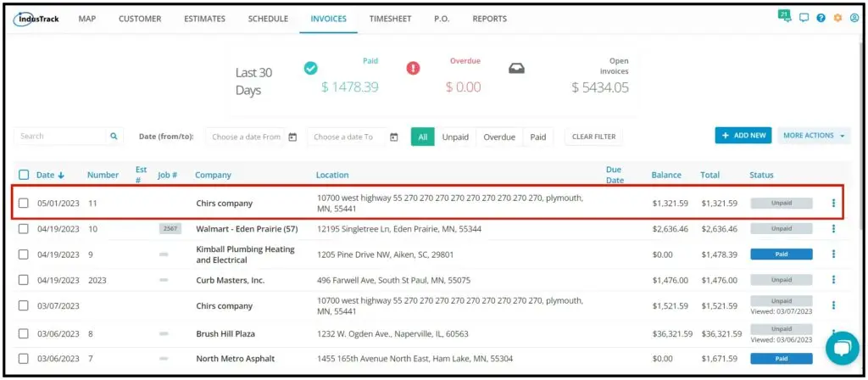868x380 pixels.
Task: Click the invoice Search field
Action: [x=60, y=136]
